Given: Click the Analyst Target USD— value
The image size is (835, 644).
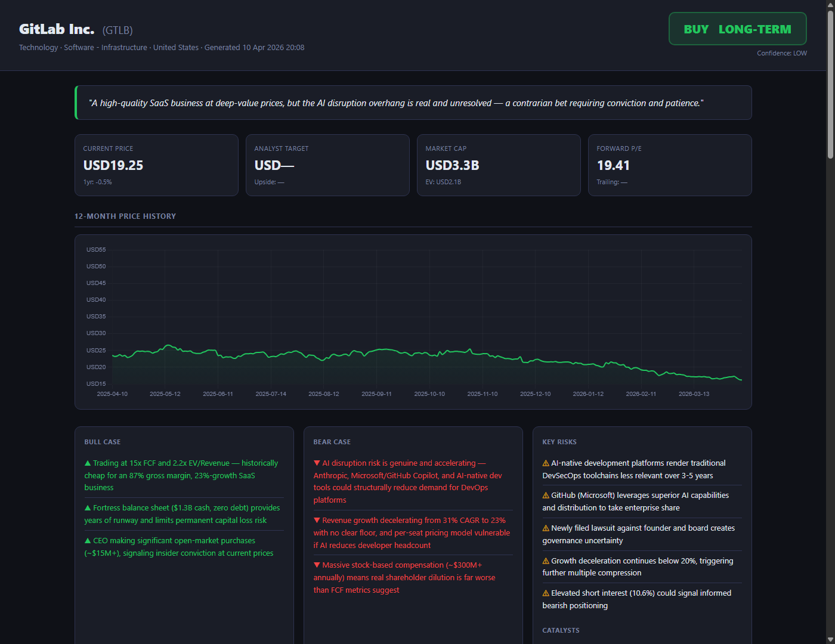Looking at the screenshot, I should pyautogui.click(x=274, y=166).
